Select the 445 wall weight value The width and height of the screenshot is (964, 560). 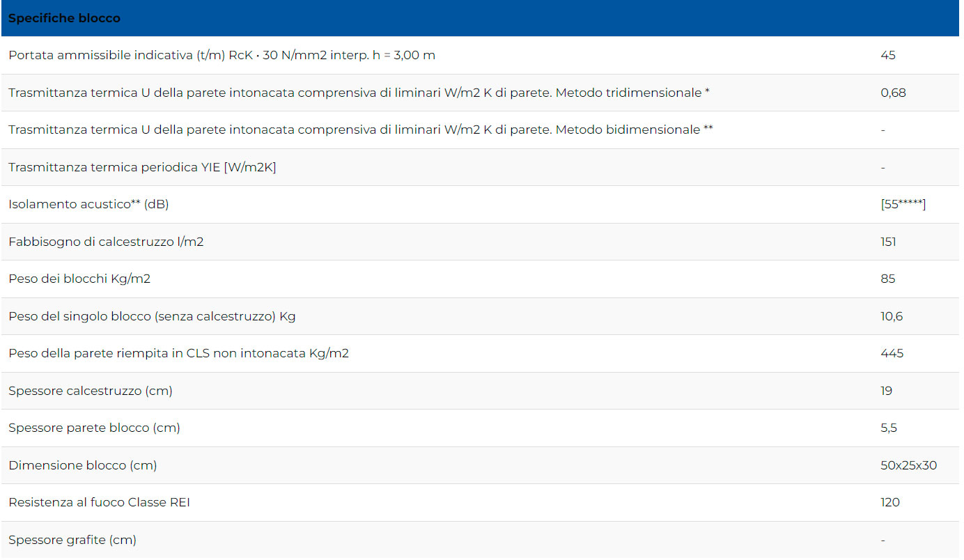point(892,353)
